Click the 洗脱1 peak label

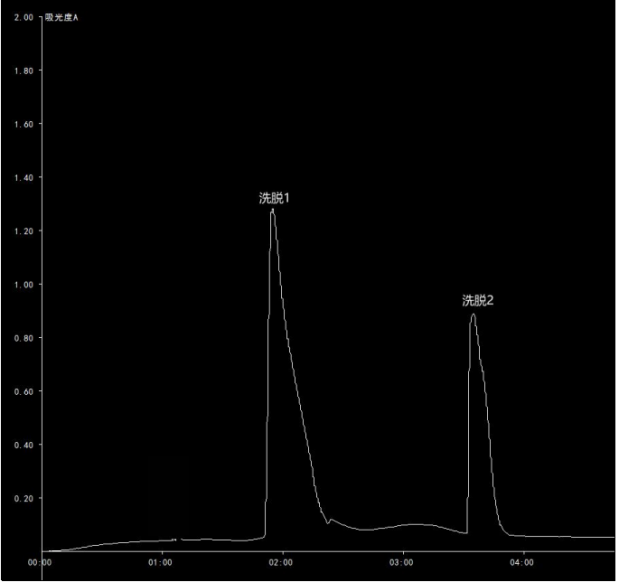pos(274,198)
